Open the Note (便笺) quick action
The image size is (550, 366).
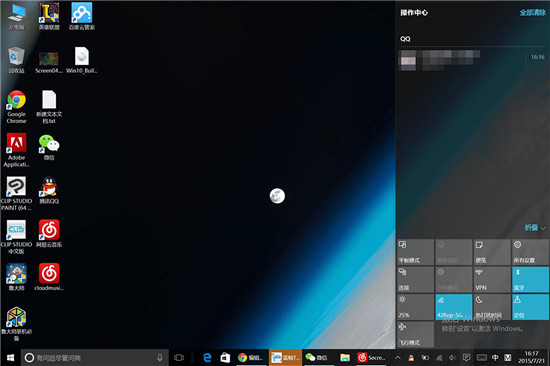tap(492, 252)
